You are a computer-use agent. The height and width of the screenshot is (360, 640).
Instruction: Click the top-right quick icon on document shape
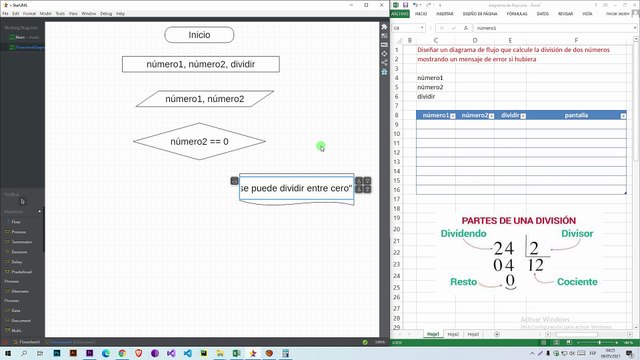pos(367,180)
